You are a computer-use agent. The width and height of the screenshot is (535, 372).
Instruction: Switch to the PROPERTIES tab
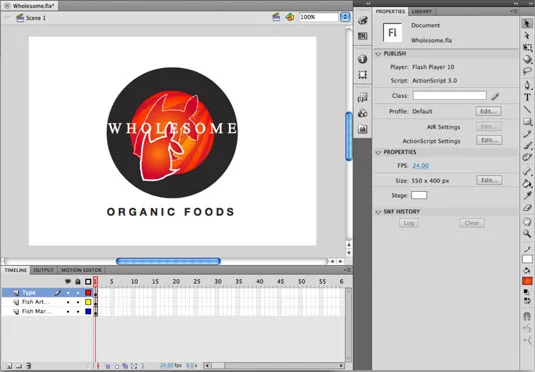pos(390,11)
